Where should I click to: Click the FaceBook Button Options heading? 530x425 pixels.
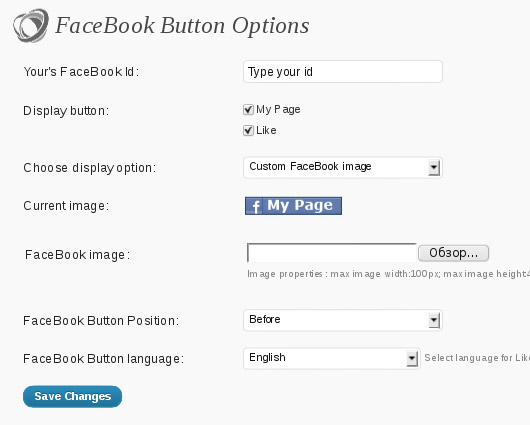182,26
